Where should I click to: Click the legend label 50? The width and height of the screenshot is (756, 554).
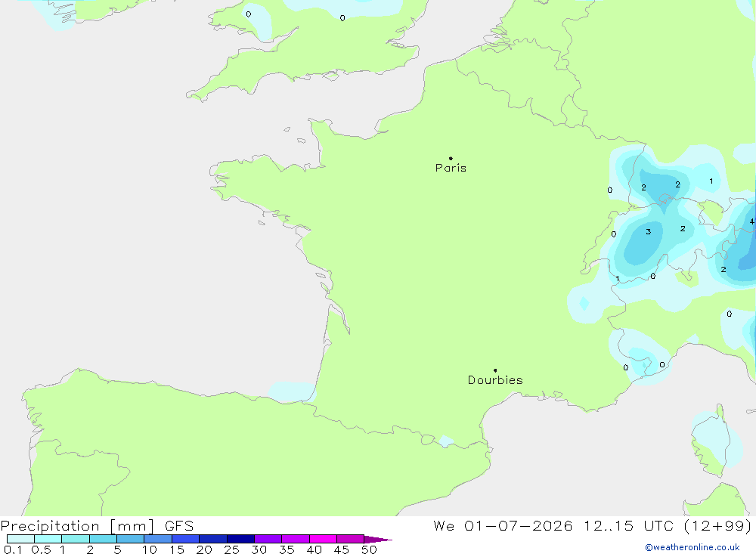pos(369,549)
